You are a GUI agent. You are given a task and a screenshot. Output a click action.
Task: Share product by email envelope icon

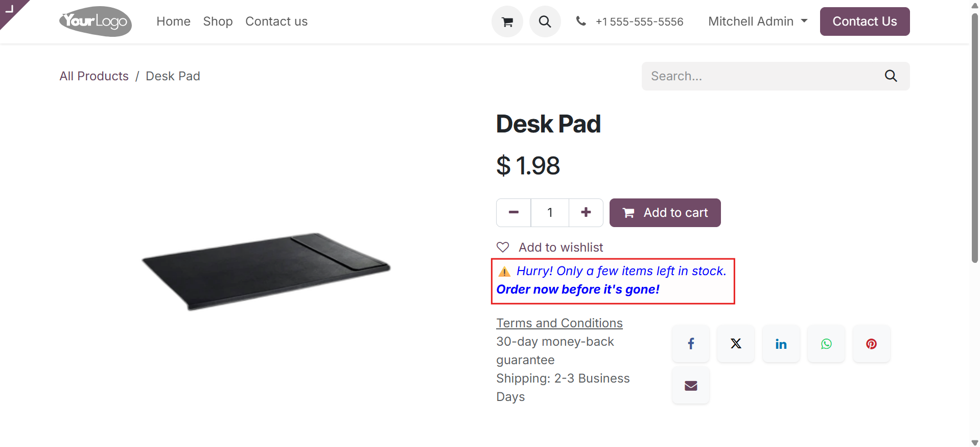coord(691,386)
